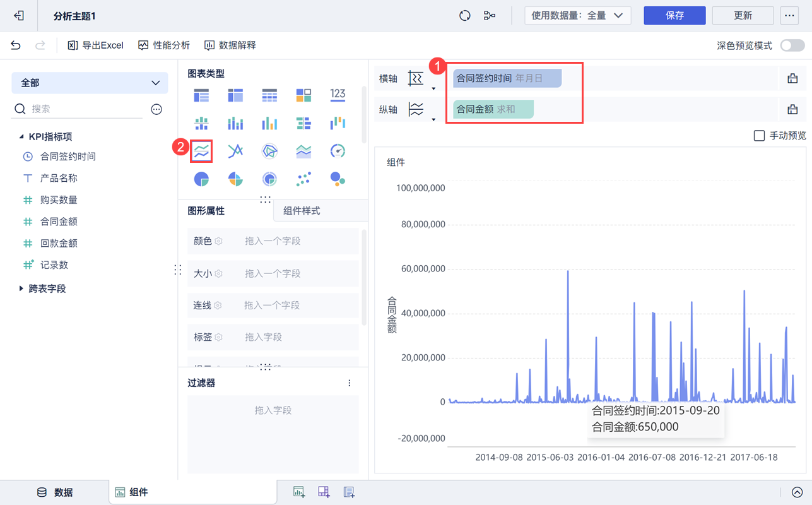
Task: Click the 合同签约时间 年月日 field pill
Action: point(507,78)
